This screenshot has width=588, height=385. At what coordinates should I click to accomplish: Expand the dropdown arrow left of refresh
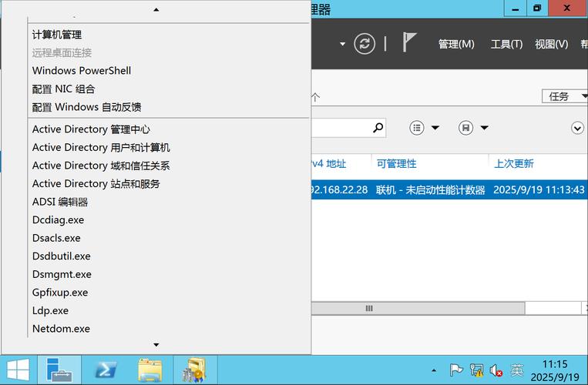coord(342,44)
